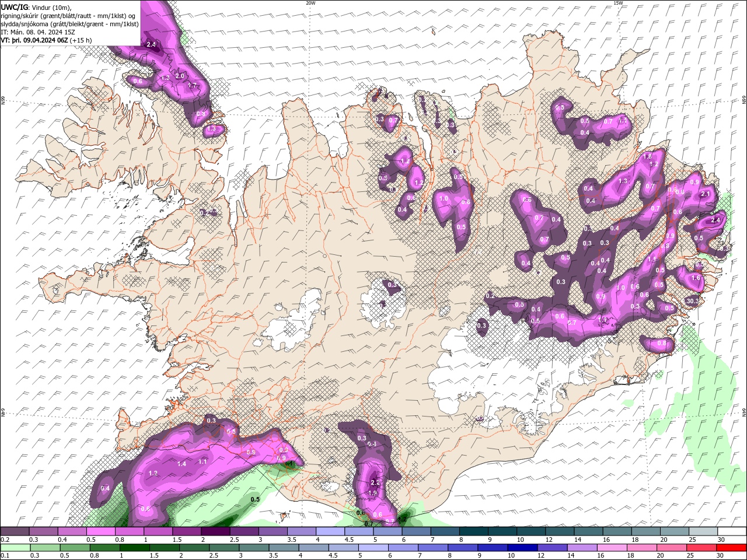
Task: Click the 0.2 label on the upper scale
Action: coord(5,540)
